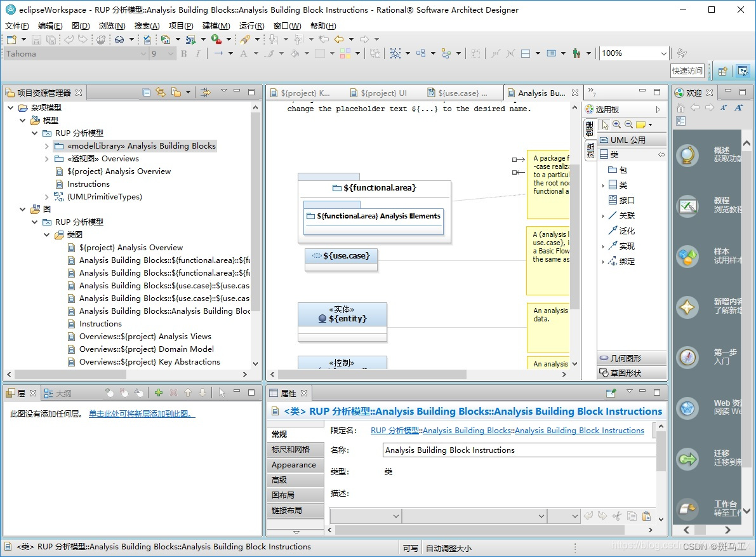Select the 标尺和网格 properties tab
756x557 pixels.
(x=294, y=450)
